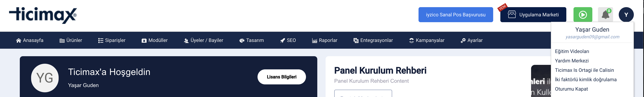Open the Üyeler / Bayiler menu

203,40
